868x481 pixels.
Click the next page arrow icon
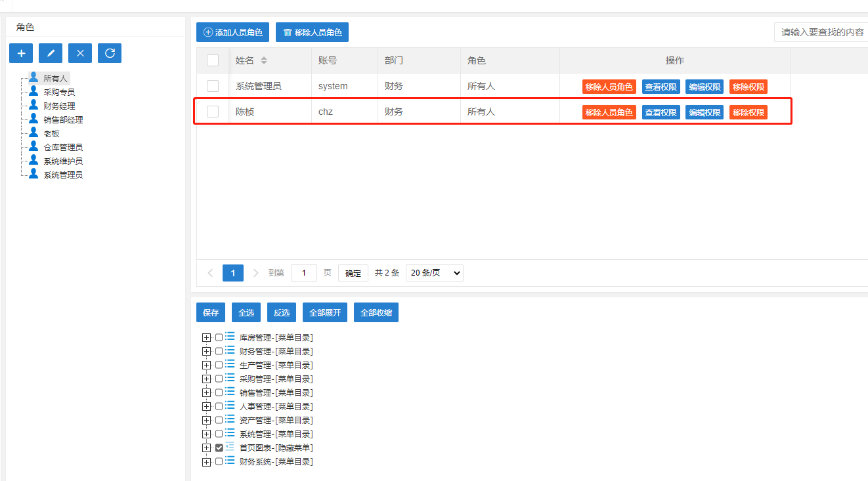pyautogui.click(x=256, y=273)
